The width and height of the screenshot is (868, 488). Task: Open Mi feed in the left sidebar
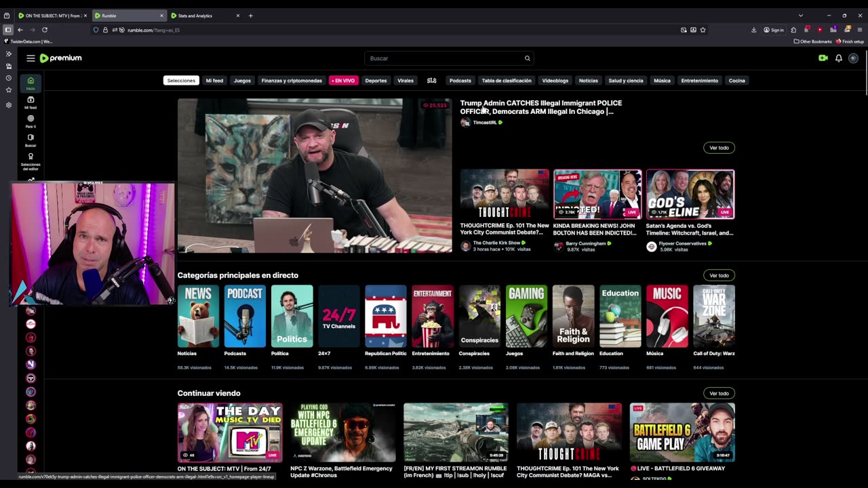(x=31, y=102)
